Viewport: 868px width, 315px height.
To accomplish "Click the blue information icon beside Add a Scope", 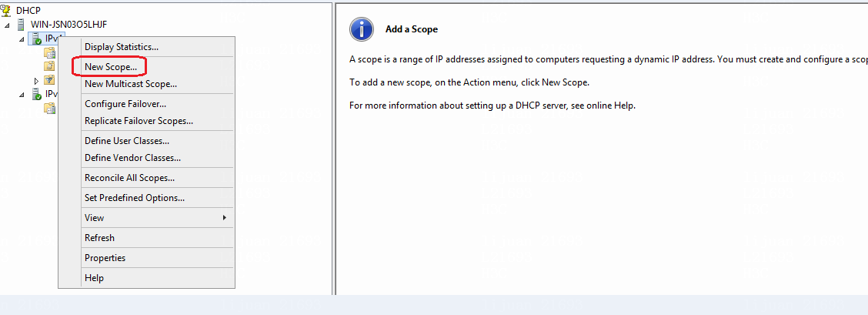I will point(362,28).
